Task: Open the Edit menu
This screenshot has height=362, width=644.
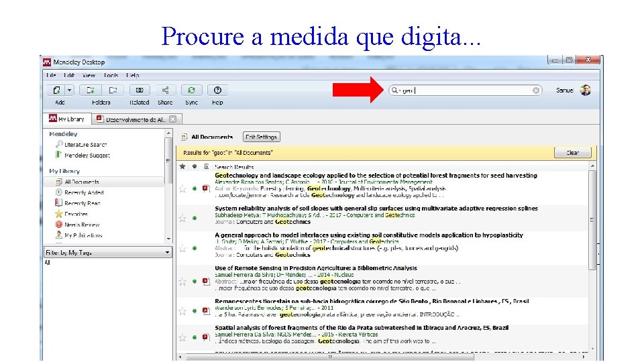Action: click(69, 75)
